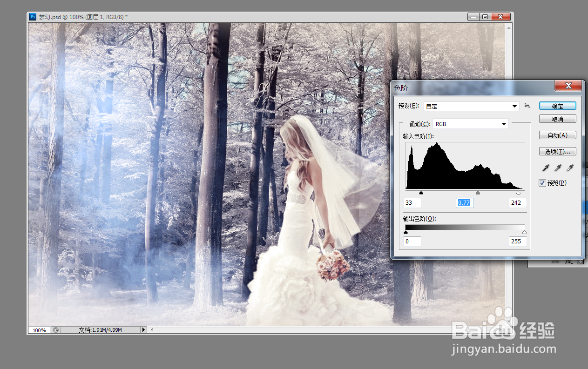Viewport: 588px width, 369px height.
Task: Click the histogram in Levels dialog
Action: (465, 166)
